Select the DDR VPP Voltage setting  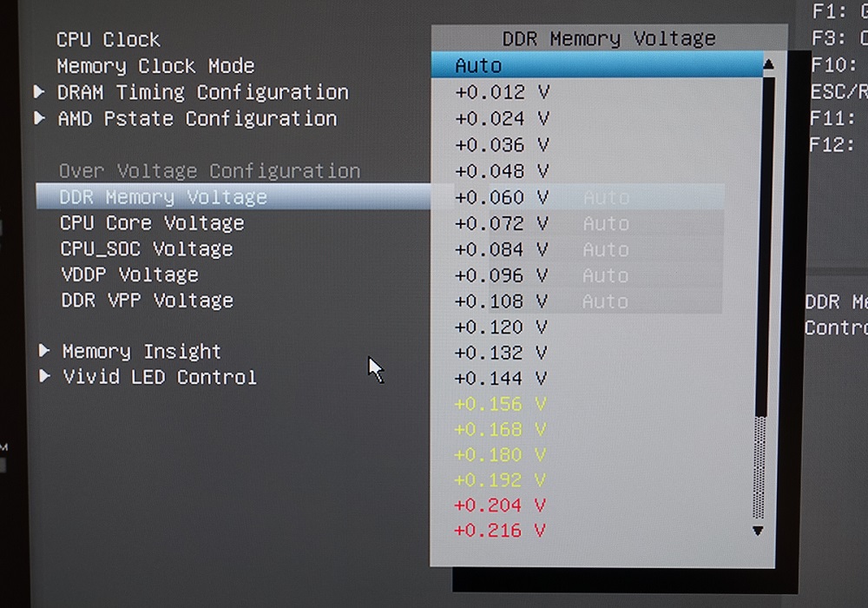(x=148, y=301)
